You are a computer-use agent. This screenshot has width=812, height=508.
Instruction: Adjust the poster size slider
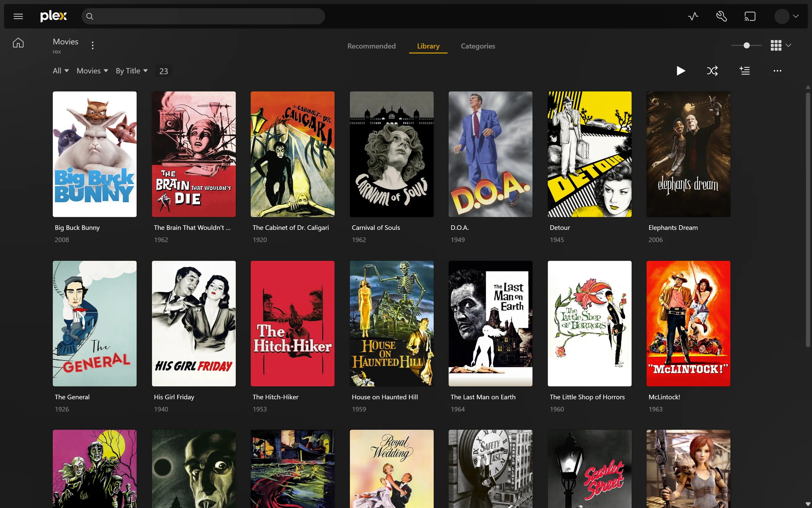click(746, 45)
